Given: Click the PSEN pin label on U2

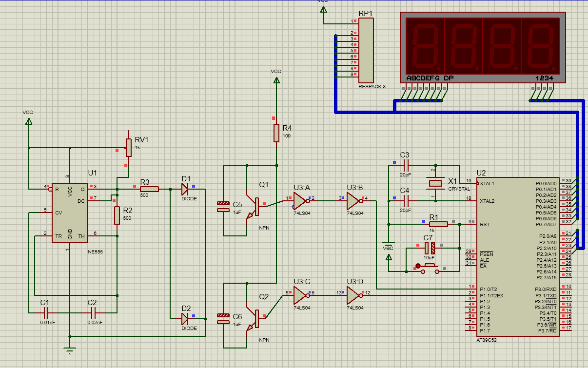Looking at the screenshot, I should [x=486, y=254].
